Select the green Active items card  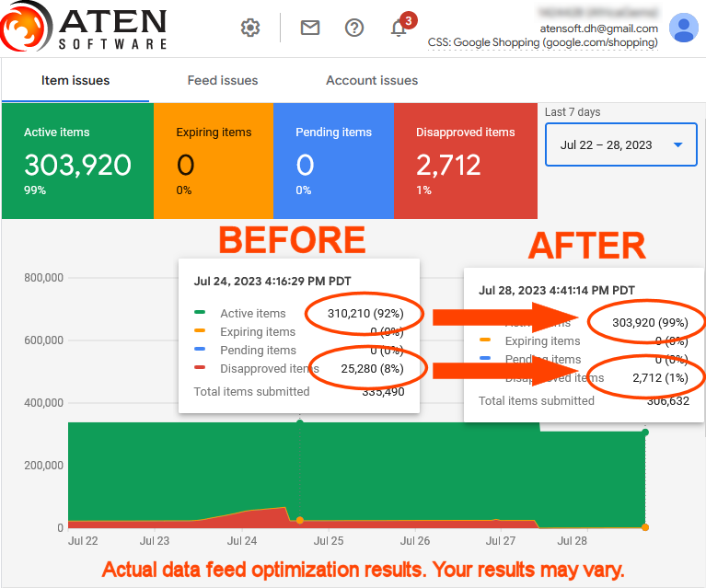[77, 161]
